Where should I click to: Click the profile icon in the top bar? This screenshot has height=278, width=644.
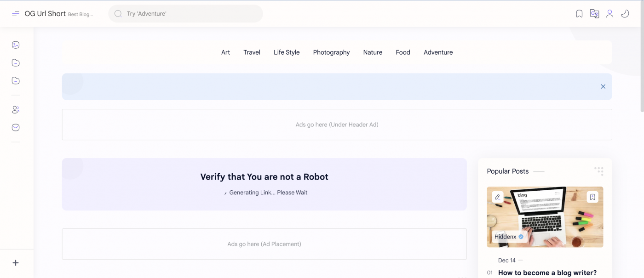tap(609, 13)
